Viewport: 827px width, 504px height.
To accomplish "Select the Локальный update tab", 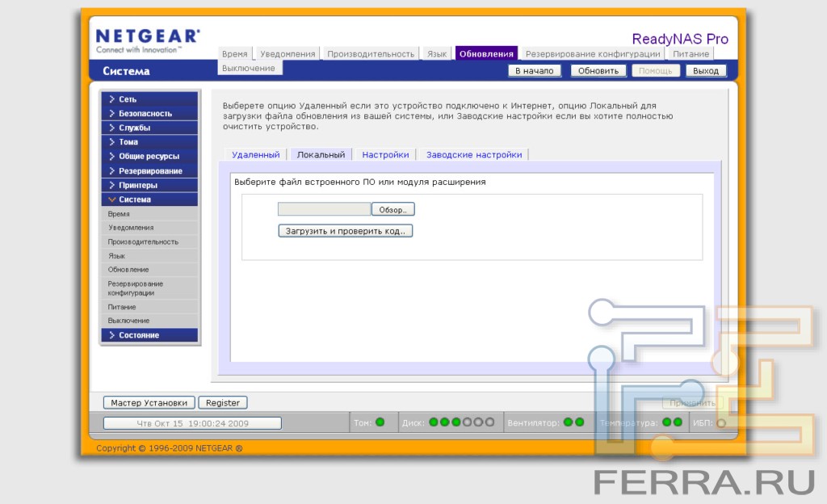I will [321, 154].
